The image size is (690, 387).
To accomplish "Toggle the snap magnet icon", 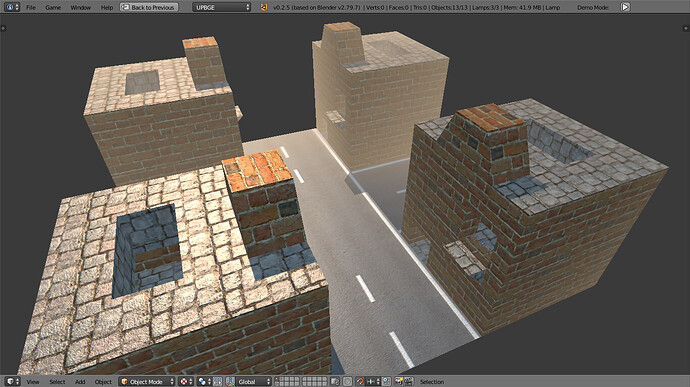I will [x=360, y=381].
